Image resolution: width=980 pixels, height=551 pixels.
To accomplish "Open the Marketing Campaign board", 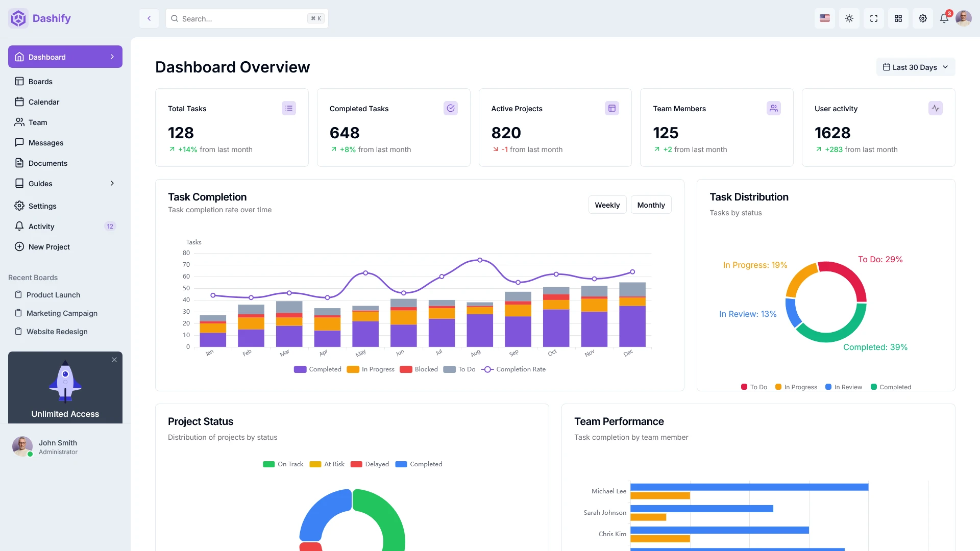I will (x=65, y=313).
